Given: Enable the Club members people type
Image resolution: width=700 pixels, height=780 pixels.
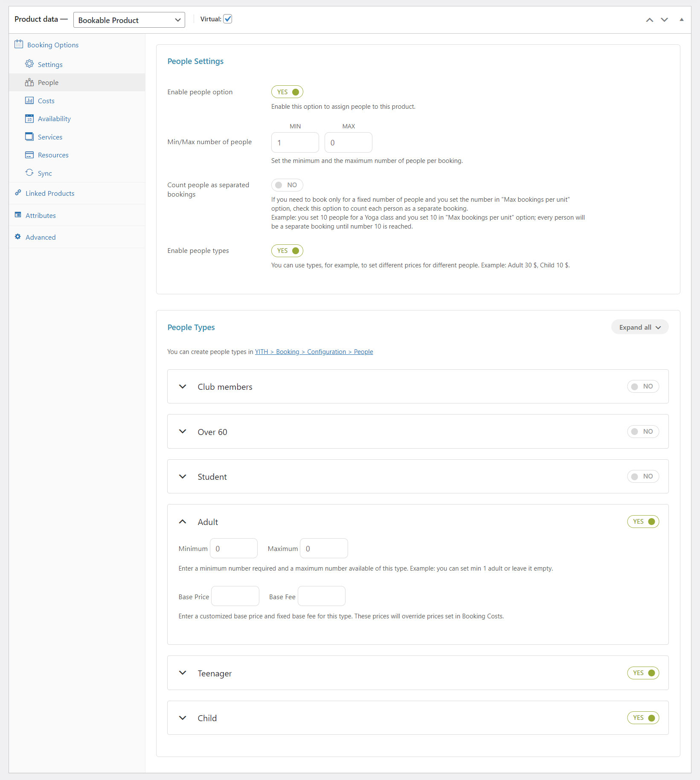Looking at the screenshot, I should [x=643, y=386].
